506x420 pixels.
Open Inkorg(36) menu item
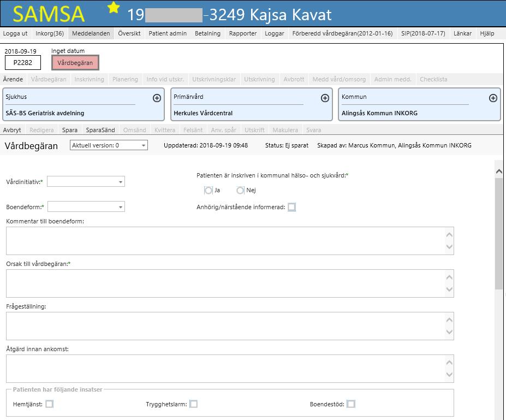[50, 33]
